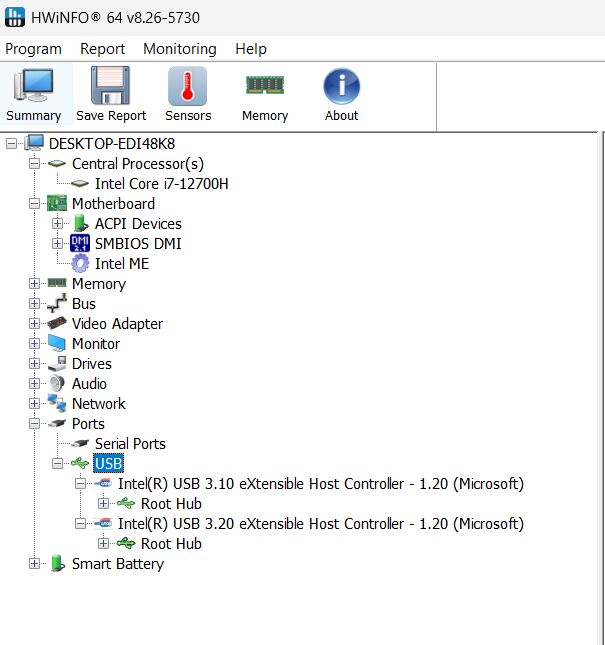Select the DESKTOP-EDI48K8 computer icon
The width and height of the screenshot is (605, 645).
tap(34, 143)
